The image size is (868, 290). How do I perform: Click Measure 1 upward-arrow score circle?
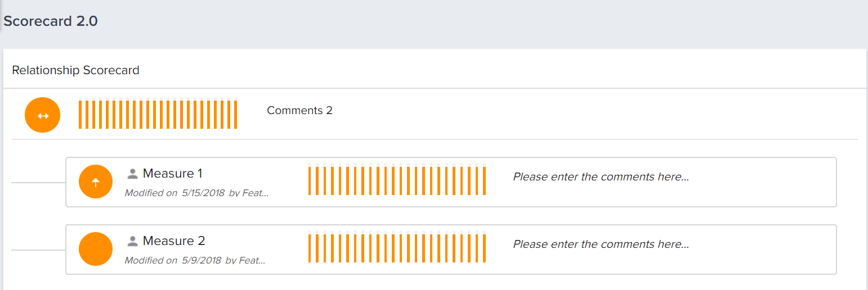[x=96, y=182]
